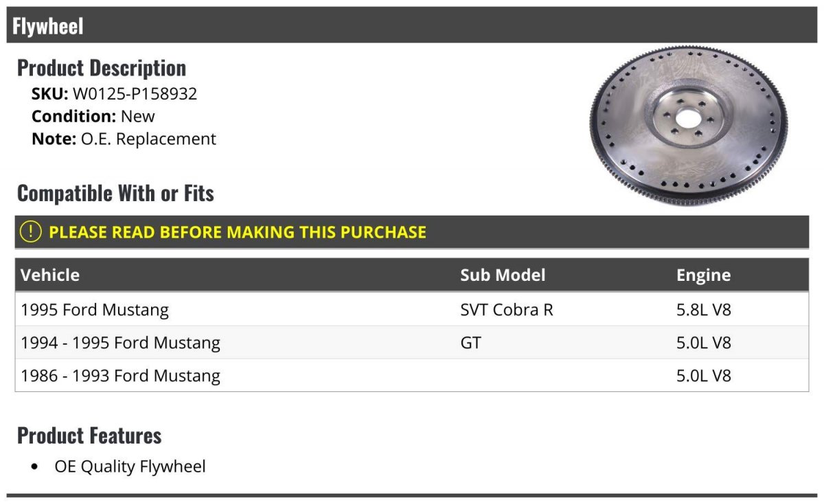The image size is (824, 504).
Task: Click the Product Features heading
Action: pyautogui.click(x=89, y=435)
